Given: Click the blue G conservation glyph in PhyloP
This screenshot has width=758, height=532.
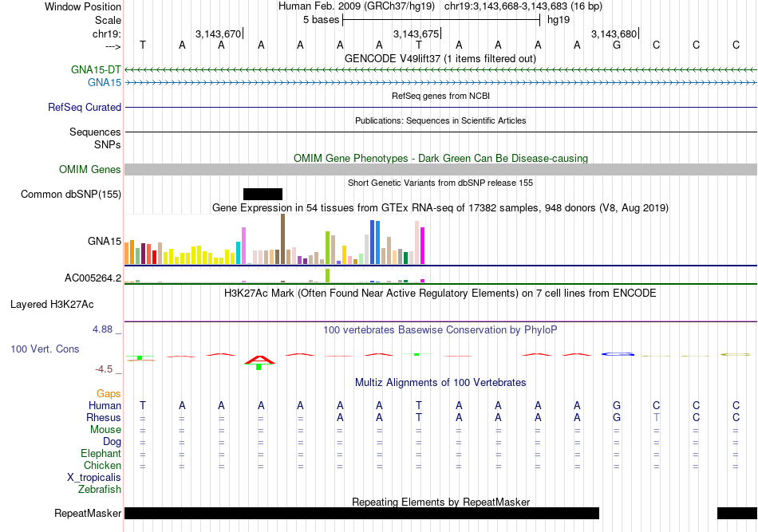Looking at the screenshot, I should 618,354.
